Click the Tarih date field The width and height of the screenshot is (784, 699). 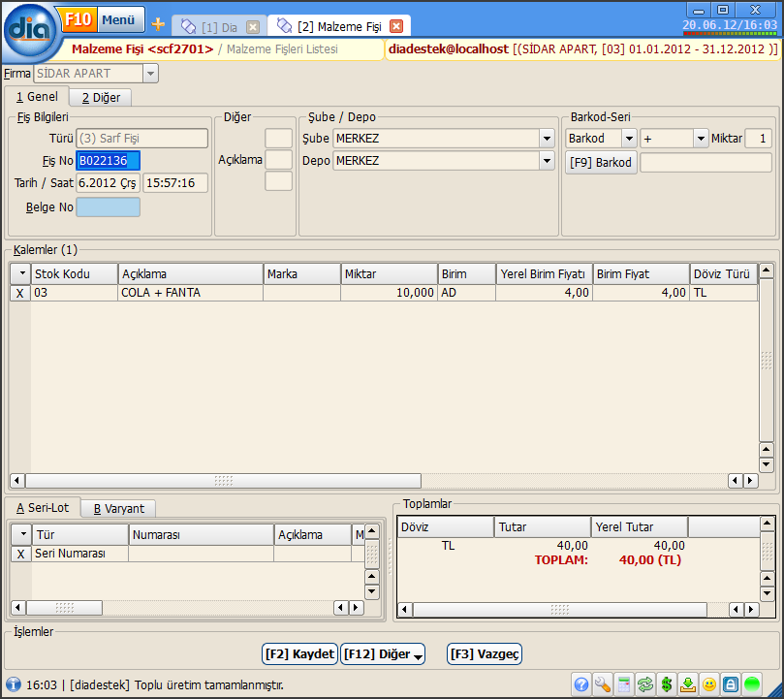click(108, 182)
